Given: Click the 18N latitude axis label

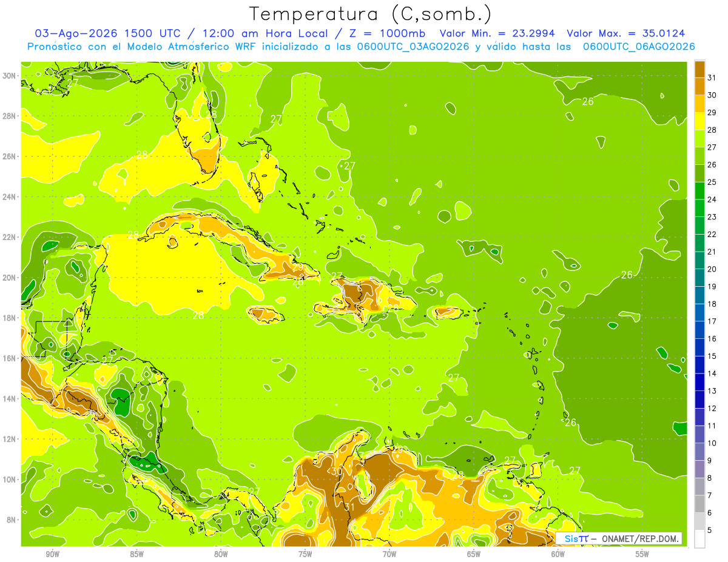Looking at the screenshot, I should click(x=9, y=318).
